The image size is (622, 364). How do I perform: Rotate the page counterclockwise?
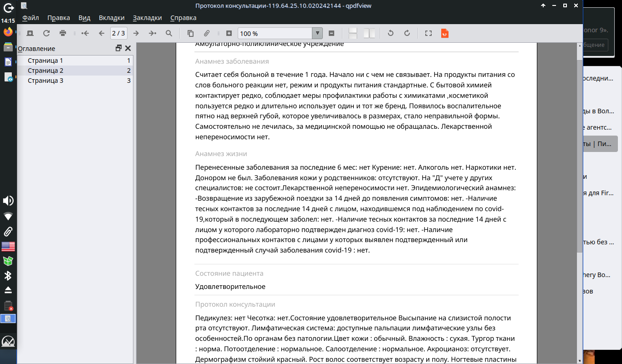390,33
